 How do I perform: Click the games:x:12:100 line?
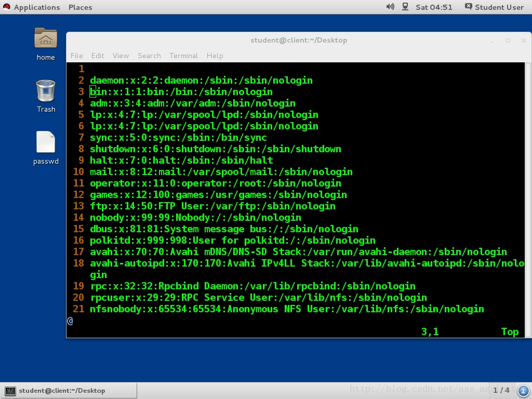coord(219,195)
